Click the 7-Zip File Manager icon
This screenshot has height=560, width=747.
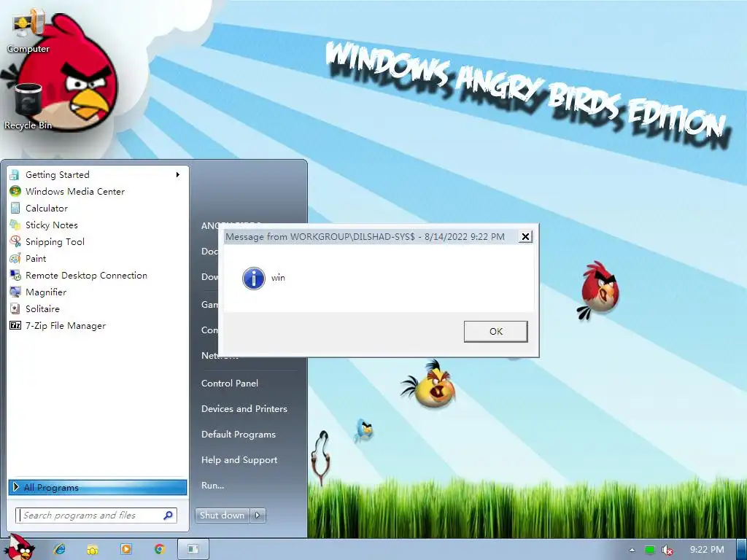point(15,326)
